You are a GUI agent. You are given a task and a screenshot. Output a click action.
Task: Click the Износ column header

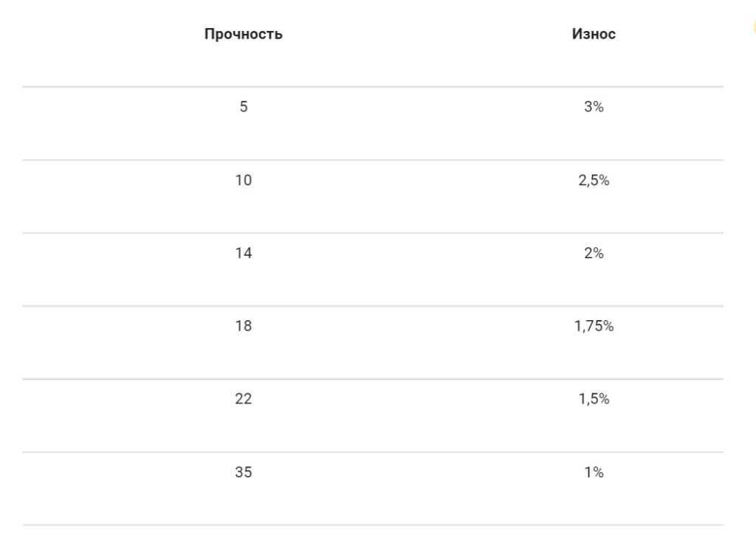coord(594,34)
